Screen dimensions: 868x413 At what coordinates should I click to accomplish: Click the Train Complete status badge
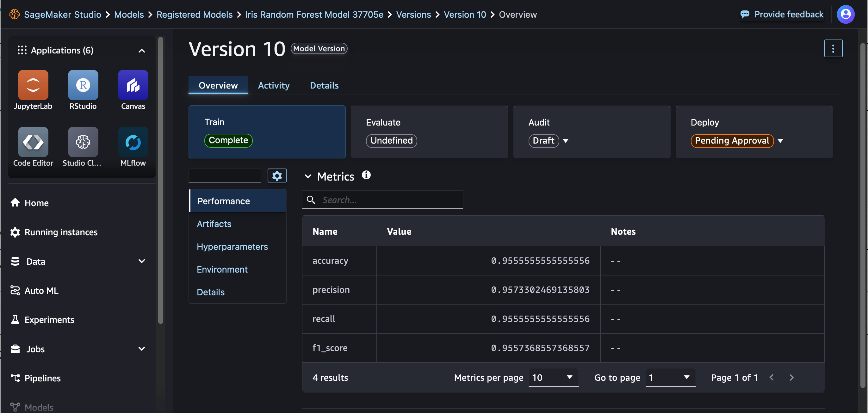pos(228,140)
